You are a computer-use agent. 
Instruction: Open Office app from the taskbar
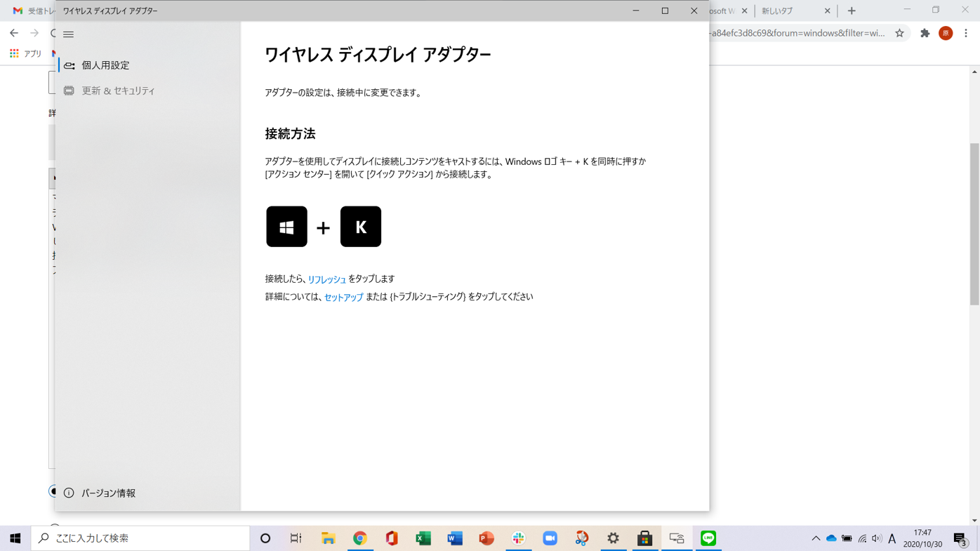[x=392, y=538]
